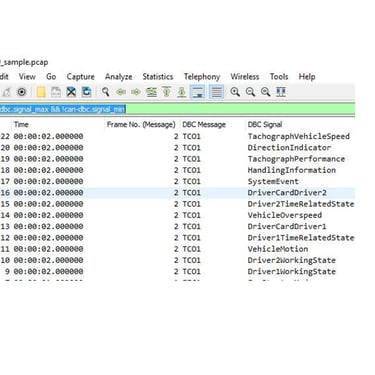Screen dimensions: 375x375
Task: Go back to the previous packet with the left arrow
Action: (121, 92)
